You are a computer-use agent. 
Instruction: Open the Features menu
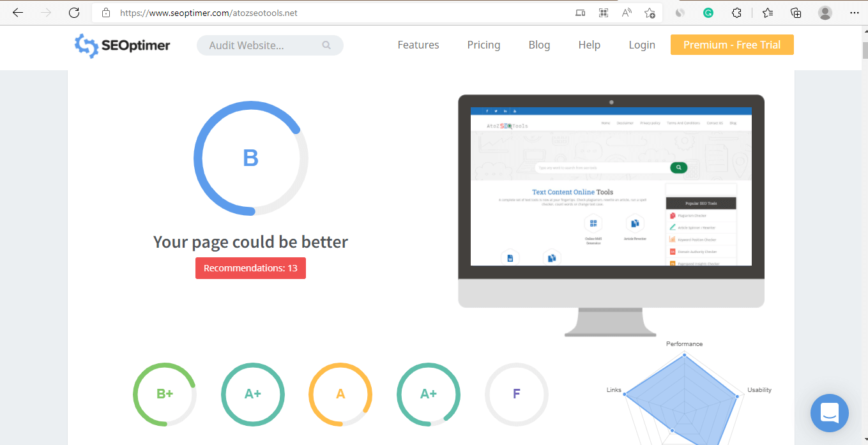coord(418,45)
